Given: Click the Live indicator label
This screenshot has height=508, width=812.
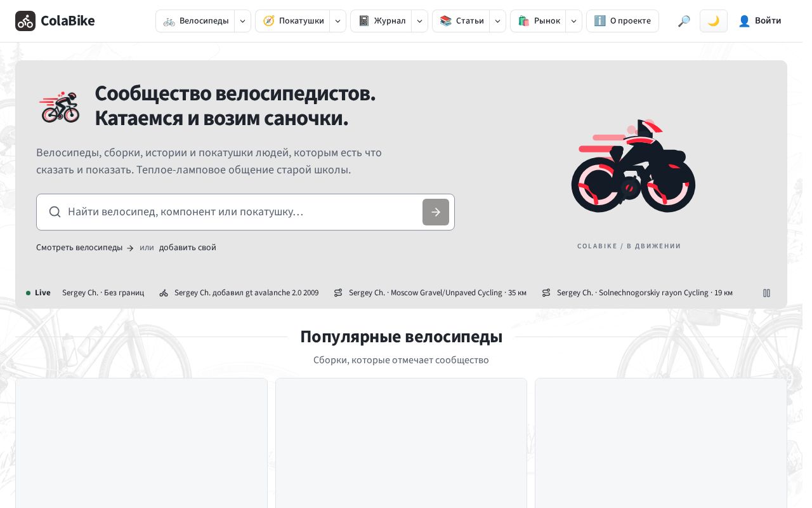Looking at the screenshot, I should (x=39, y=293).
